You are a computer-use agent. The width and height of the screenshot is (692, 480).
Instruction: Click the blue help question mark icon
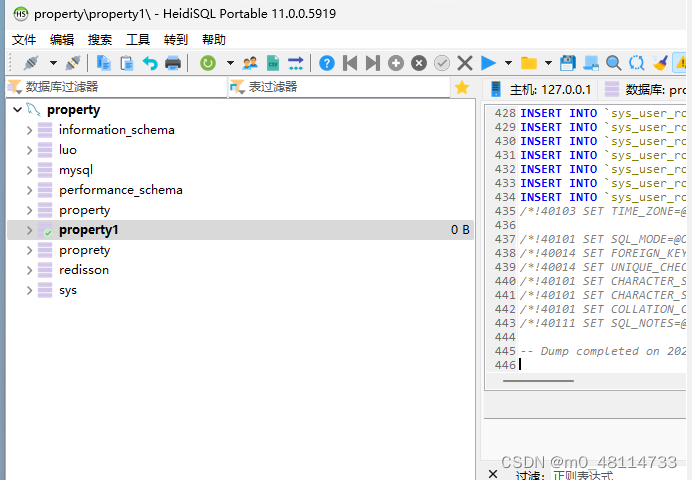coord(327,63)
